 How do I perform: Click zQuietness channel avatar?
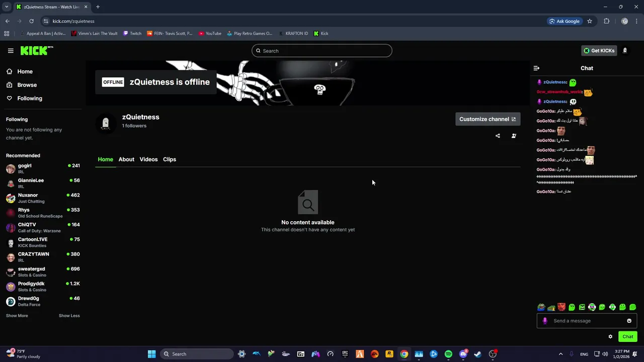coord(105,123)
